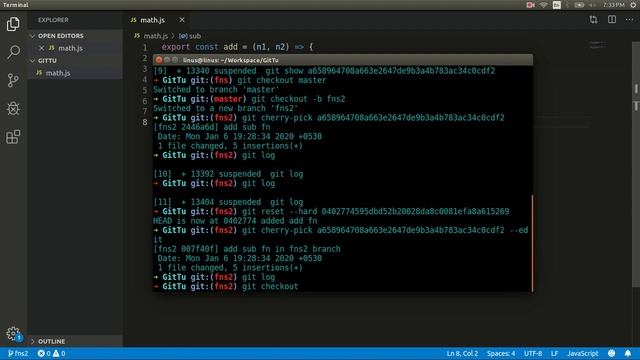Click the Explorer panel title
Viewport: 640px width, 360px height.
[53, 20]
